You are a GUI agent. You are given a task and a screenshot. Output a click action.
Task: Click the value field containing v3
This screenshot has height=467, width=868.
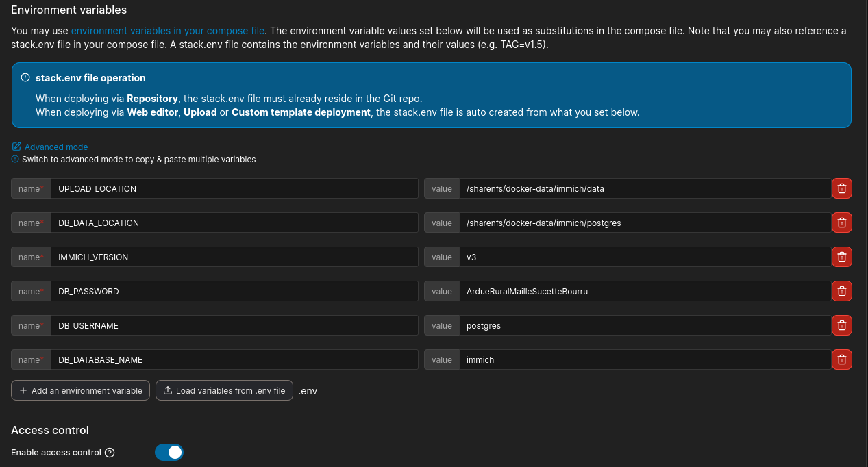pyautogui.click(x=645, y=257)
